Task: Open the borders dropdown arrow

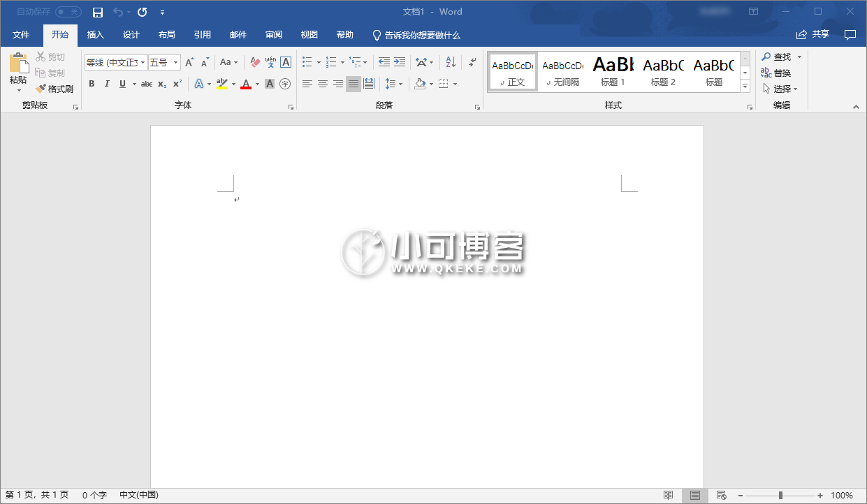Action: pyautogui.click(x=455, y=84)
